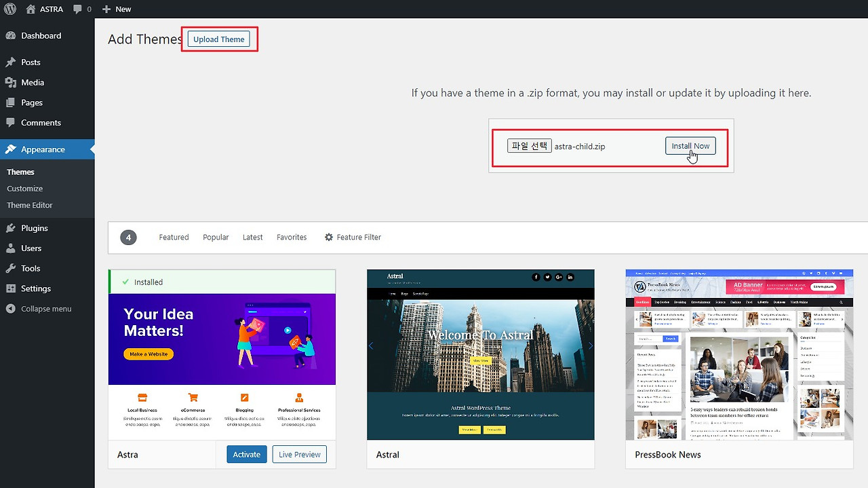The image size is (868, 488).
Task: Open the Theme Editor submenu
Action: (29, 205)
